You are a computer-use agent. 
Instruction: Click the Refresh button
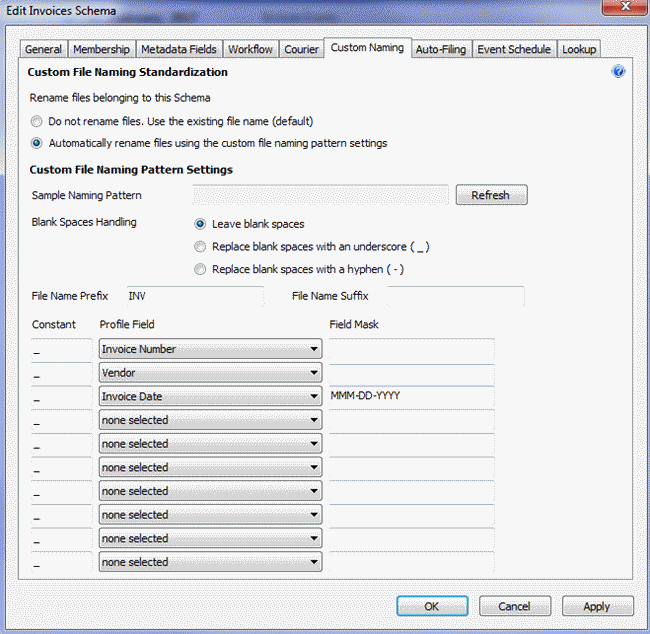pos(492,195)
